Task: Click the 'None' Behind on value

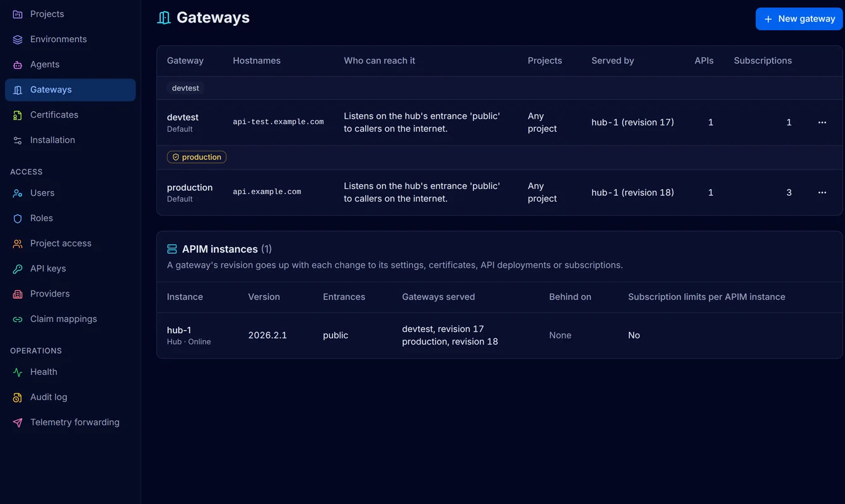Action: (560, 335)
